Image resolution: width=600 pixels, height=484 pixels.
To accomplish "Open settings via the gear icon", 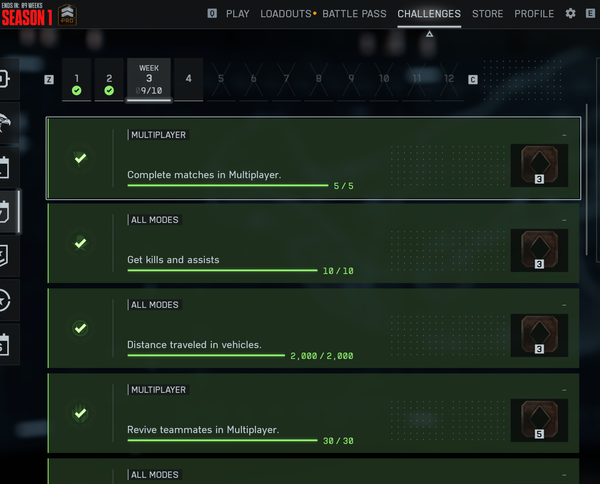I will coord(571,14).
